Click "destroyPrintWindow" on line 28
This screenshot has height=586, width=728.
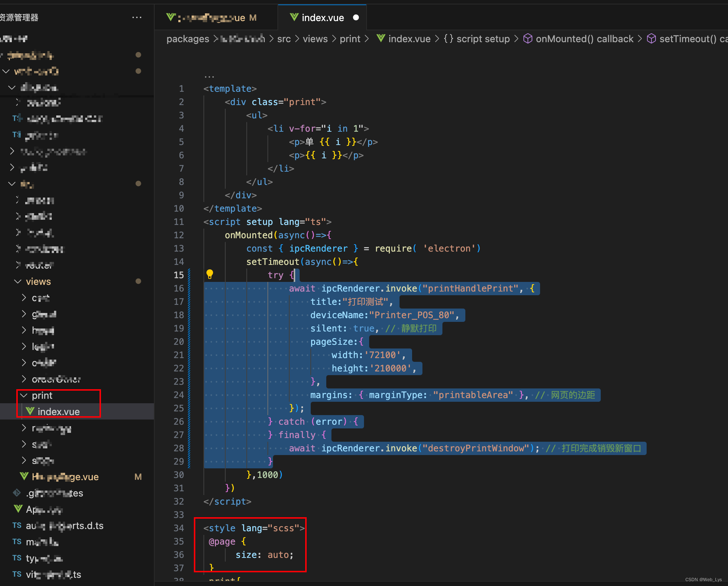tap(476, 448)
